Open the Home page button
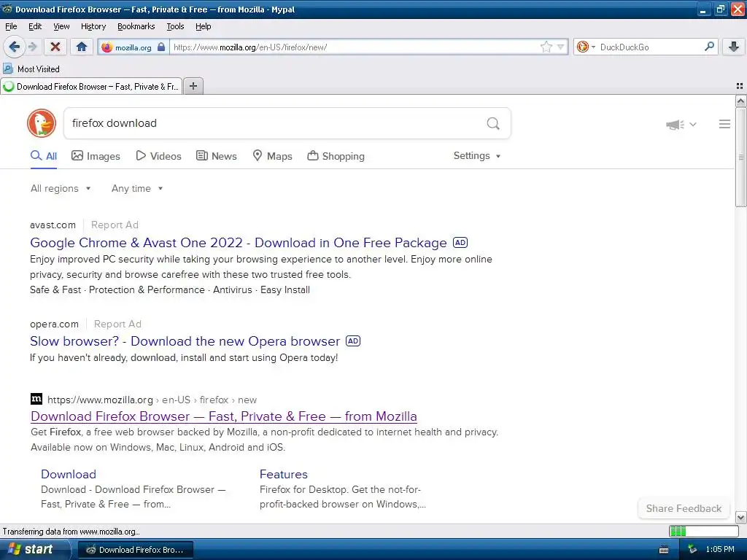Screen dimensions: 747x560 [x=82, y=47]
